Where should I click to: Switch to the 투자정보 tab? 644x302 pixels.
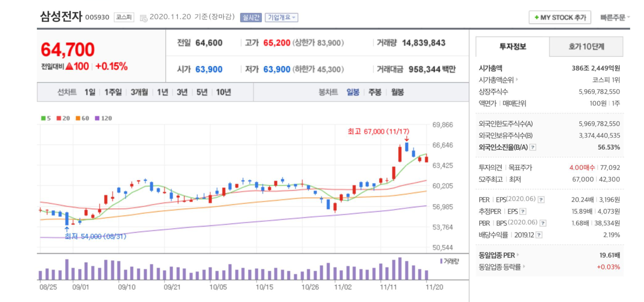point(513,46)
